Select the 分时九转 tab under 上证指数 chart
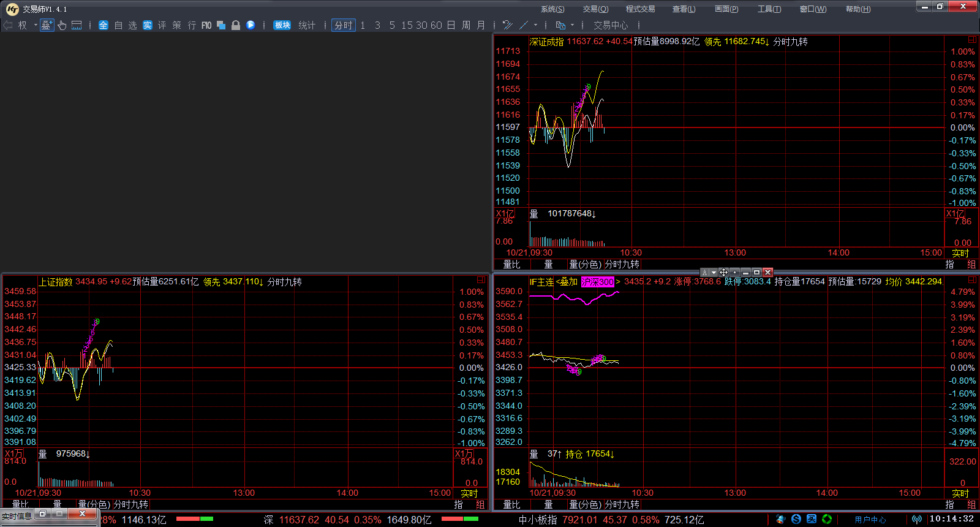 (130, 504)
